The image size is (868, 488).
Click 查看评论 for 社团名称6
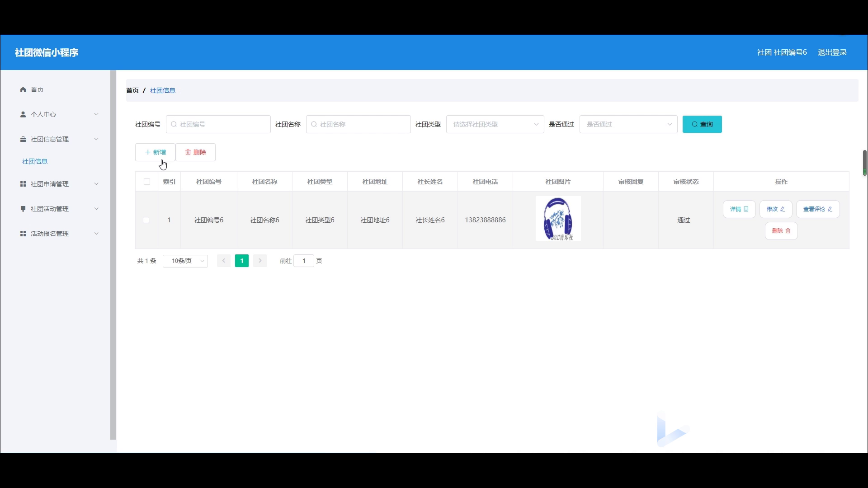point(818,209)
